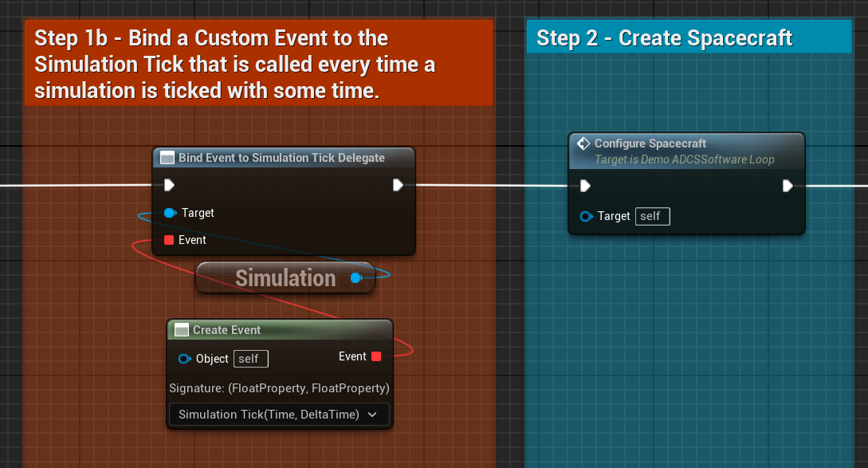Click the self field next to Object
The height and width of the screenshot is (468, 868).
coord(250,359)
